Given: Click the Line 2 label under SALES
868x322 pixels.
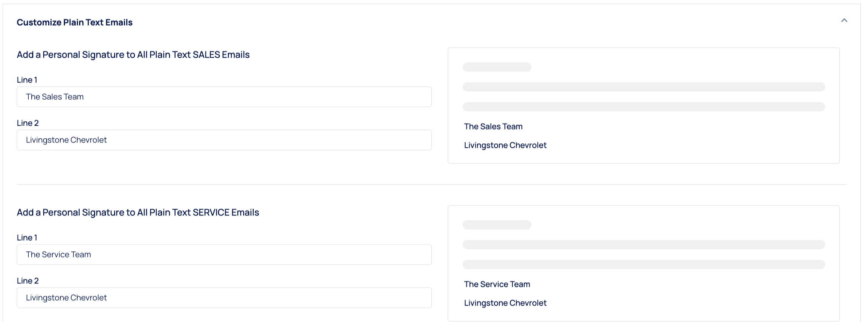Looking at the screenshot, I should pos(28,123).
